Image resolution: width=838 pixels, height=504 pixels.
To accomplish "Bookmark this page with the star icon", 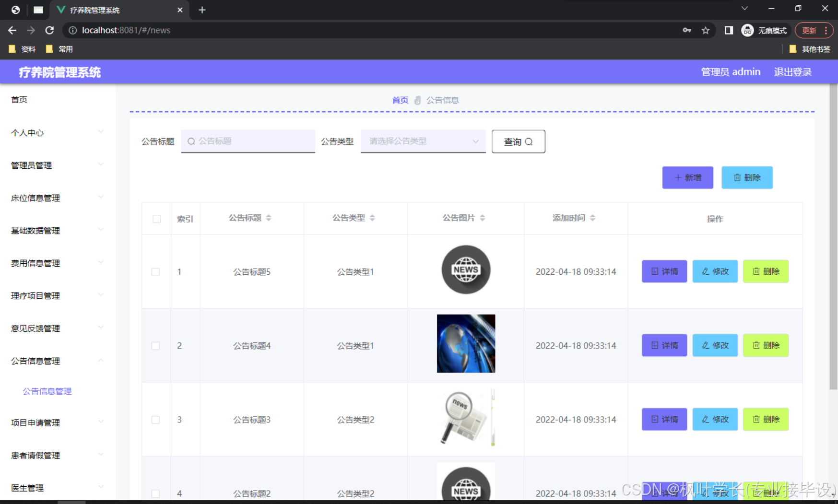I will click(x=705, y=30).
